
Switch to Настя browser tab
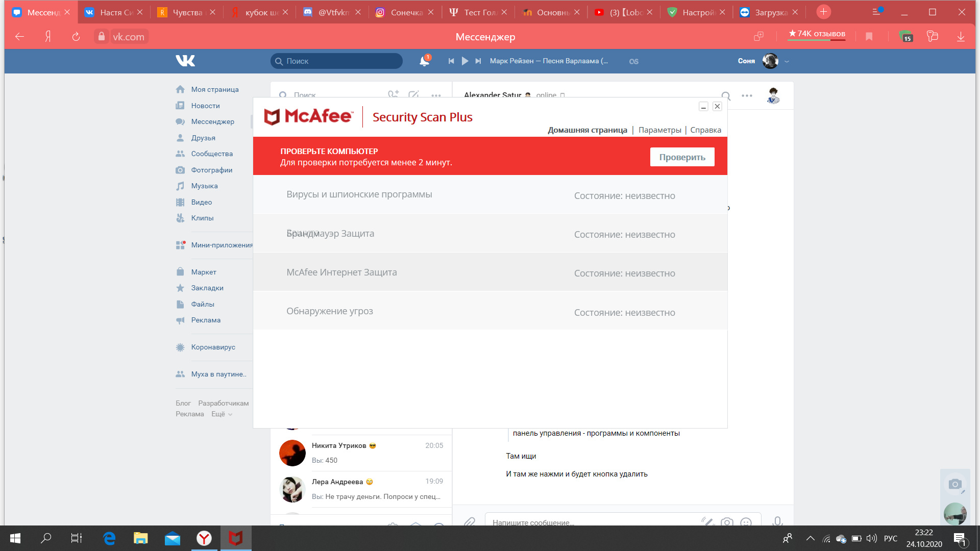point(114,12)
